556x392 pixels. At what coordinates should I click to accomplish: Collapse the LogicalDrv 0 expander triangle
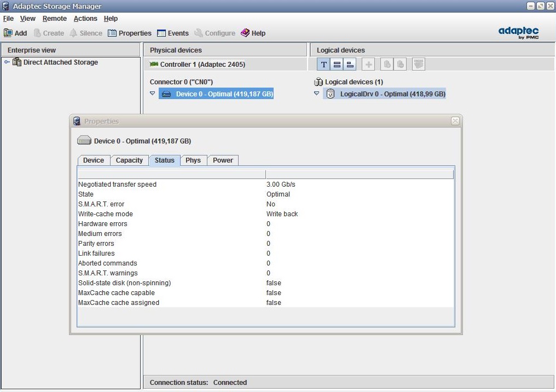(x=317, y=94)
